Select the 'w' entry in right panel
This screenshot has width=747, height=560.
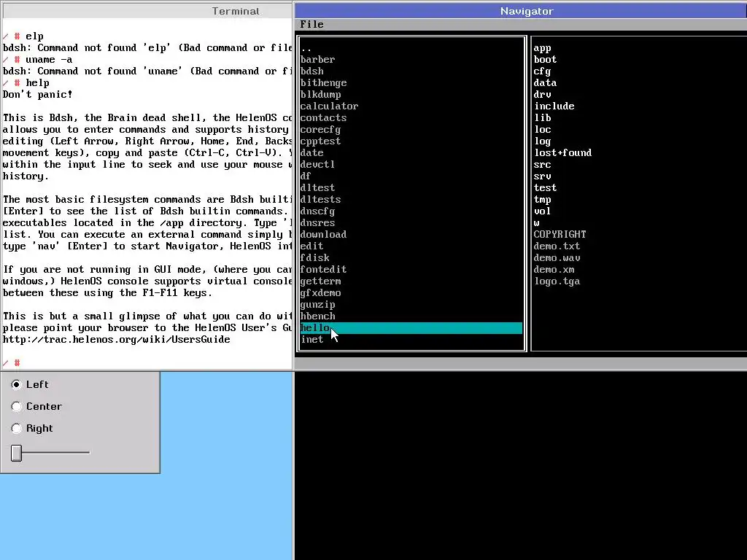pyautogui.click(x=536, y=223)
